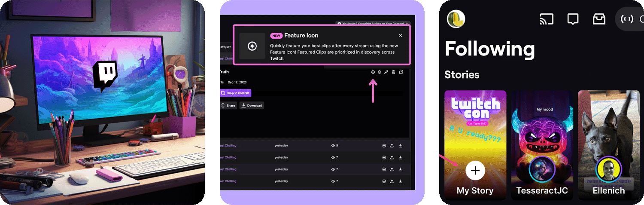Click the Download button beside Share
This screenshot has width=644, height=205.
coord(252,105)
